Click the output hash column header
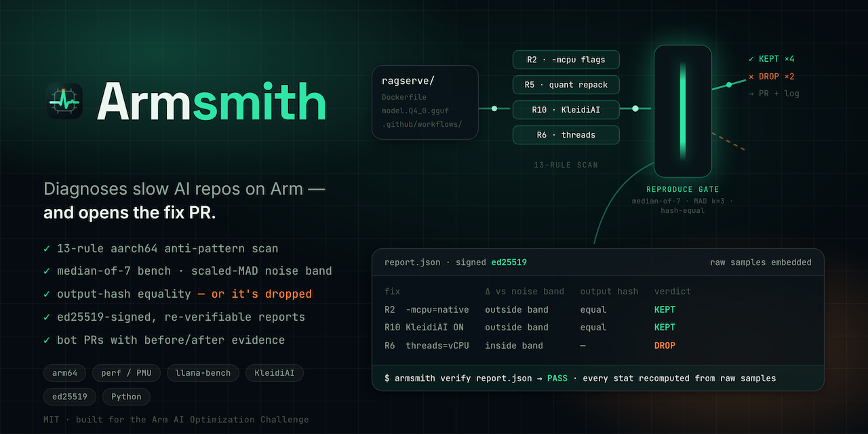868x434 pixels. pos(609,292)
